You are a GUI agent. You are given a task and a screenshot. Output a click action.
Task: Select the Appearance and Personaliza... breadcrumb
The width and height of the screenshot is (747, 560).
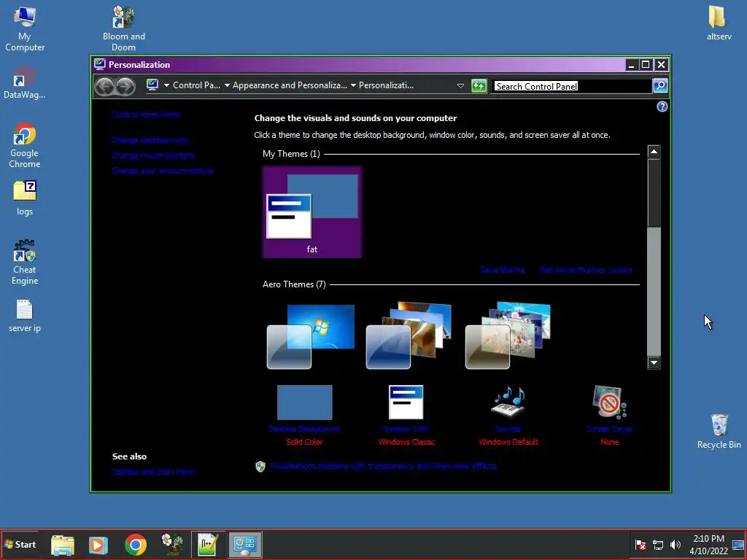pyautogui.click(x=290, y=86)
